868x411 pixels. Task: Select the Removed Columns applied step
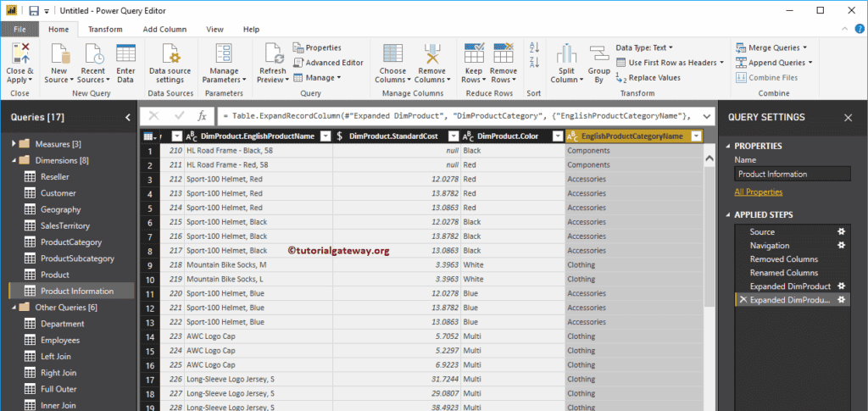pyautogui.click(x=783, y=259)
